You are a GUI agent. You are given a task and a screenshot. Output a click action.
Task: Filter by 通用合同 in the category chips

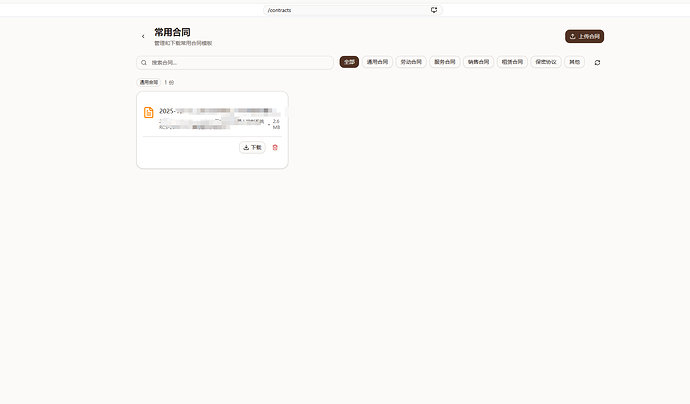377,62
